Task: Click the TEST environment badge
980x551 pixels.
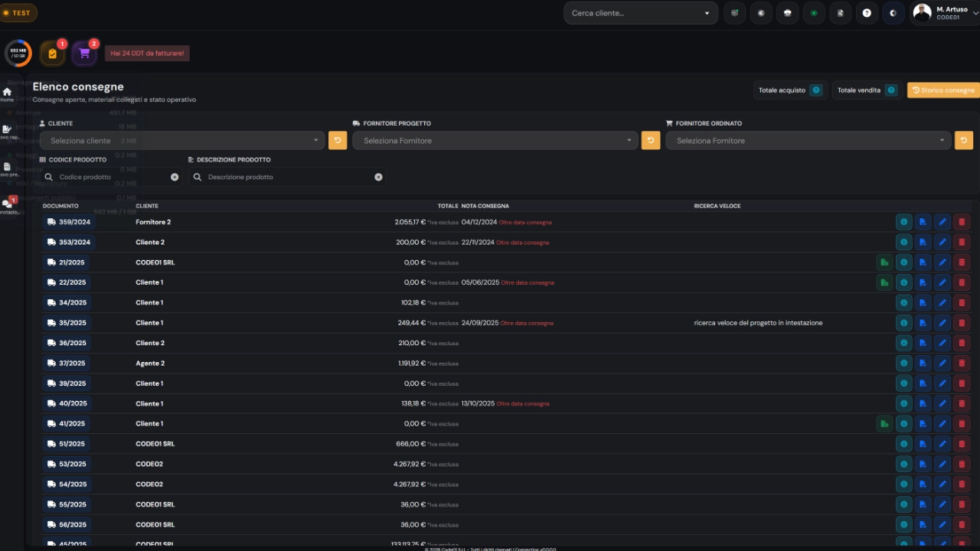Action: [18, 13]
